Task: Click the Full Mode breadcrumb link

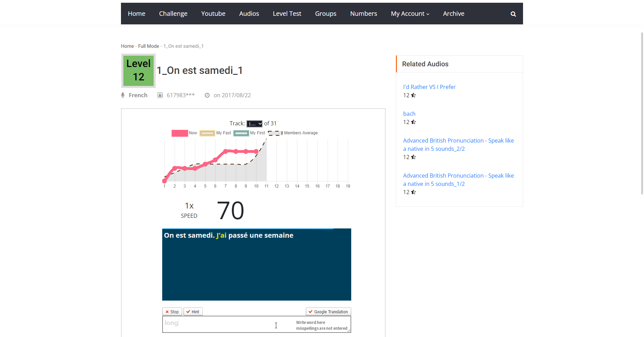Action: pyautogui.click(x=148, y=46)
